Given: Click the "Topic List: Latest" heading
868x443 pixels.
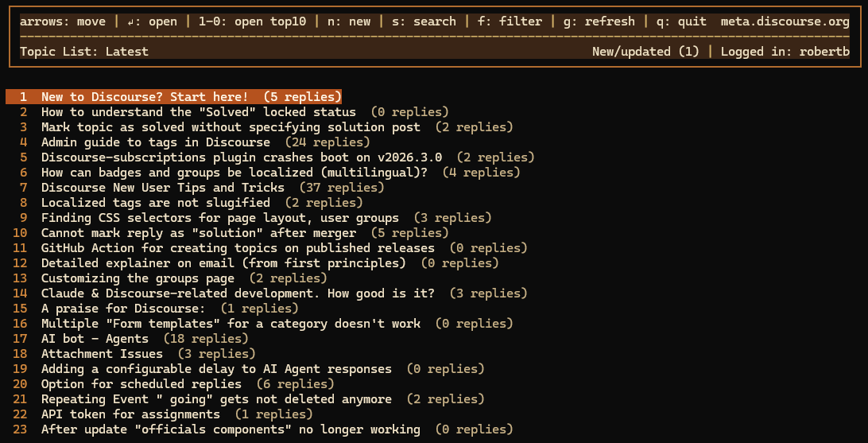Looking at the screenshot, I should [84, 52].
